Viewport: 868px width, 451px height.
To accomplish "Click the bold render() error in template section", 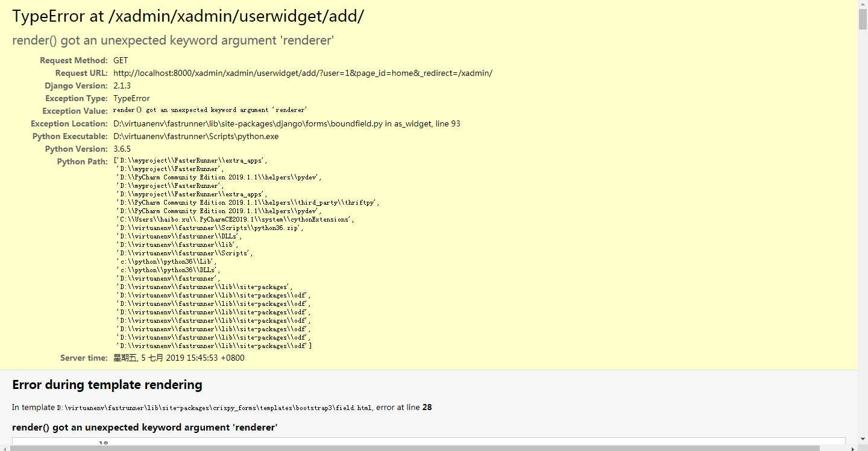I will pyautogui.click(x=145, y=428).
